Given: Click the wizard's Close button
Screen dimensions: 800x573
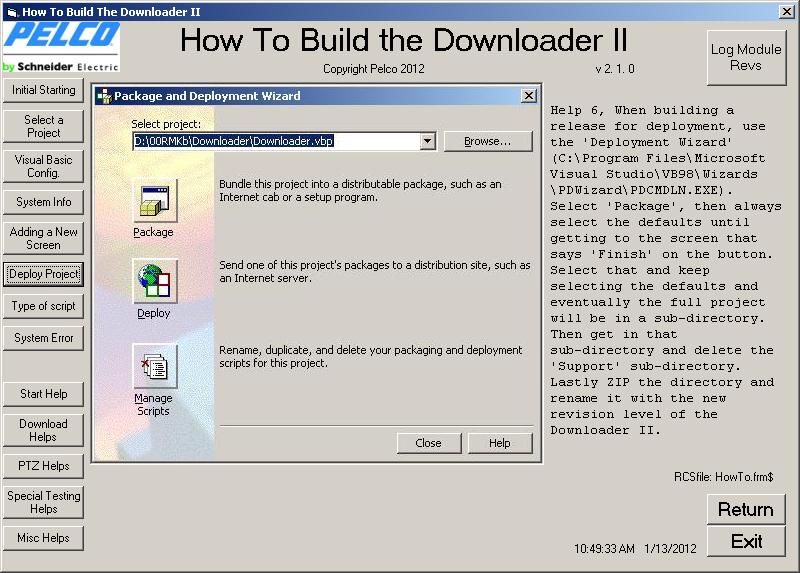Looking at the screenshot, I should (x=429, y=443).
